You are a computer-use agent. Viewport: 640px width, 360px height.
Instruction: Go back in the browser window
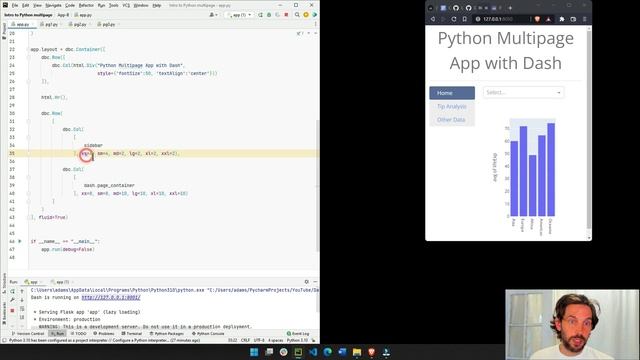pos(433,19)
